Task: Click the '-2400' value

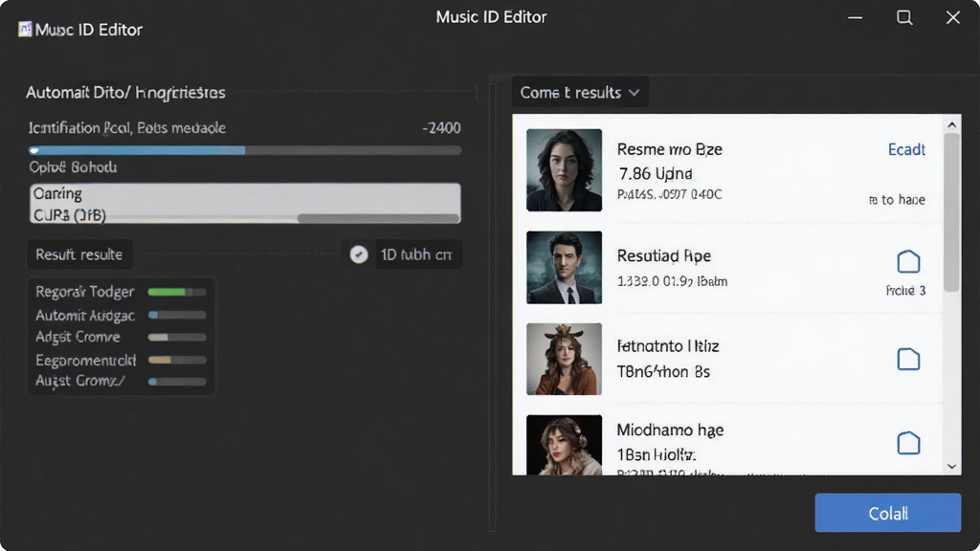Action: click(441, 128)
